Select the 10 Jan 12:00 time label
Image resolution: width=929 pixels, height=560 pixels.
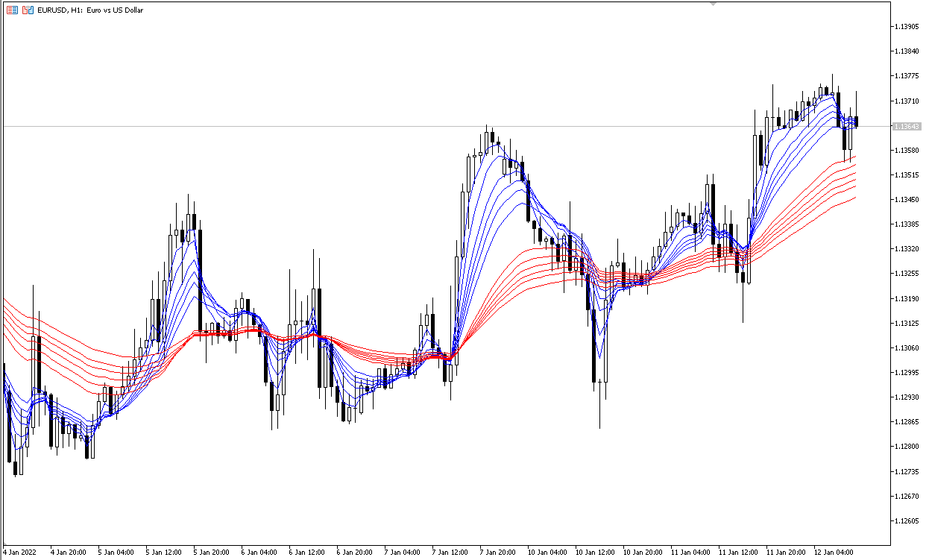tap(593, 553)
